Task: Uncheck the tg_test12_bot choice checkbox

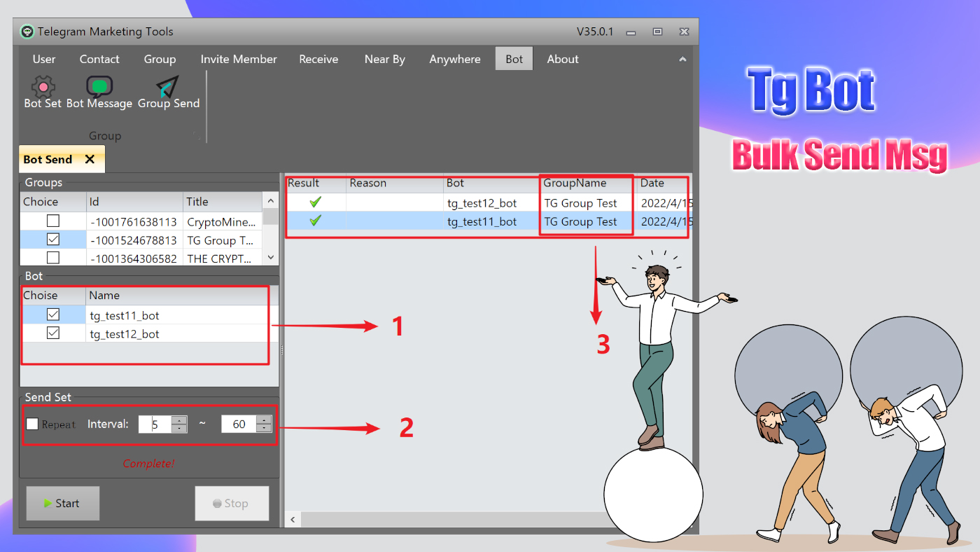Action: 53,333
